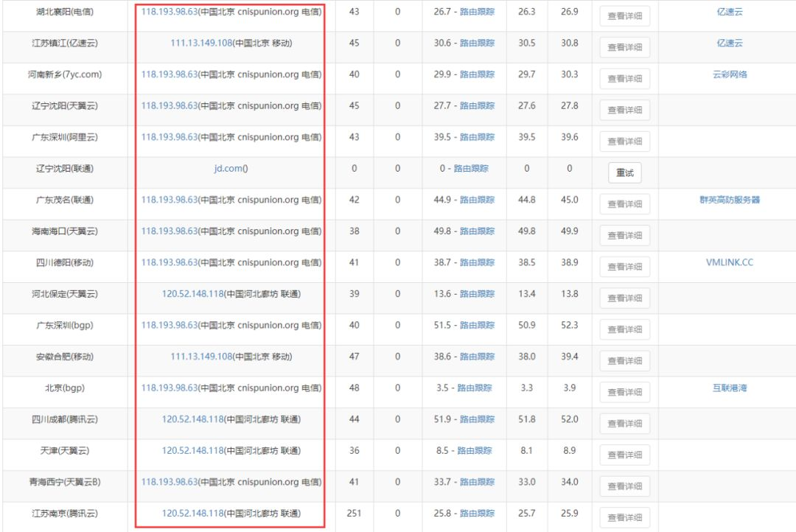Open 云彩网络 sponsor link
This screenshot has height=532, width=796.
coord(730,74)
